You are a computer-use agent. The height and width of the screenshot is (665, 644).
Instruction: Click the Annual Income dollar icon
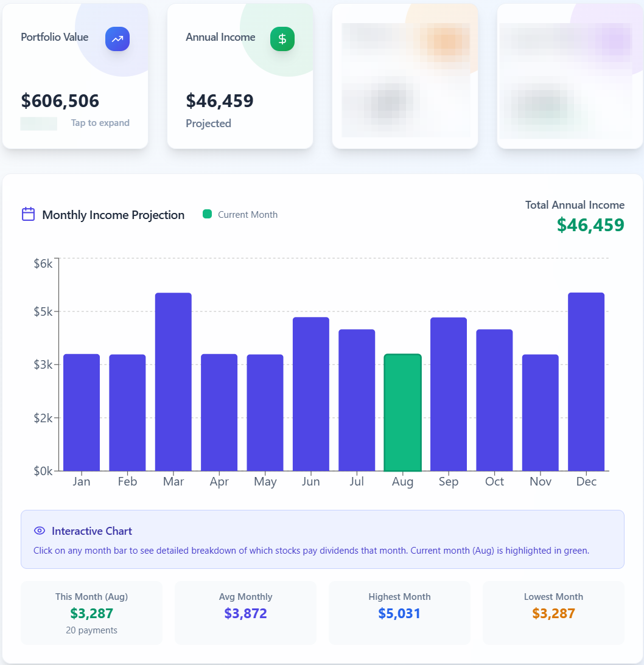[282, 39]
